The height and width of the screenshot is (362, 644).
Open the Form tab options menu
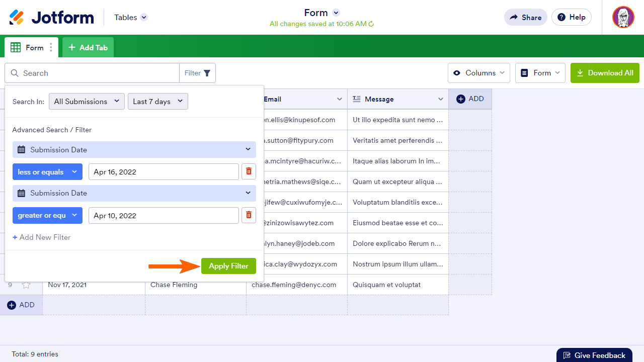(51, 48)
